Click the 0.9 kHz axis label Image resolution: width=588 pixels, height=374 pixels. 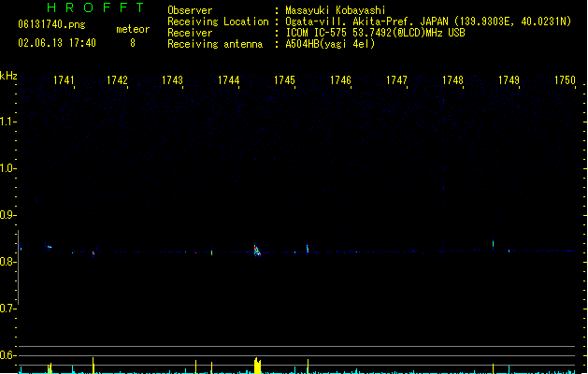click(x=7, y=215)
